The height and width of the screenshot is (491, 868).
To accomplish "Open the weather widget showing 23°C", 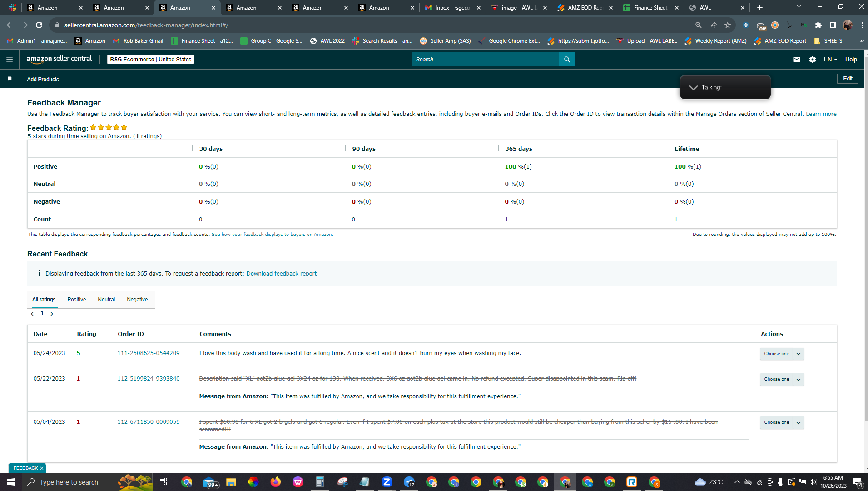I will pos(709,482).
